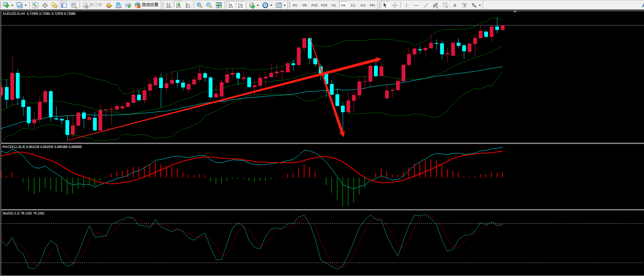Select the Crosshair tool
The height and width of the screenshot is (276, 644).
pyautogui.click(x=395, y=5)
